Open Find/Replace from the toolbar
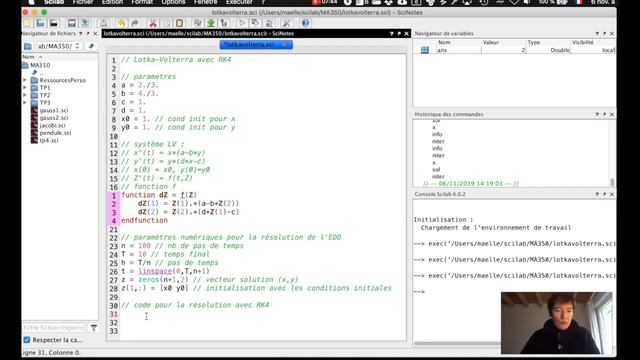640x360 pixels. tap(198, 23)
